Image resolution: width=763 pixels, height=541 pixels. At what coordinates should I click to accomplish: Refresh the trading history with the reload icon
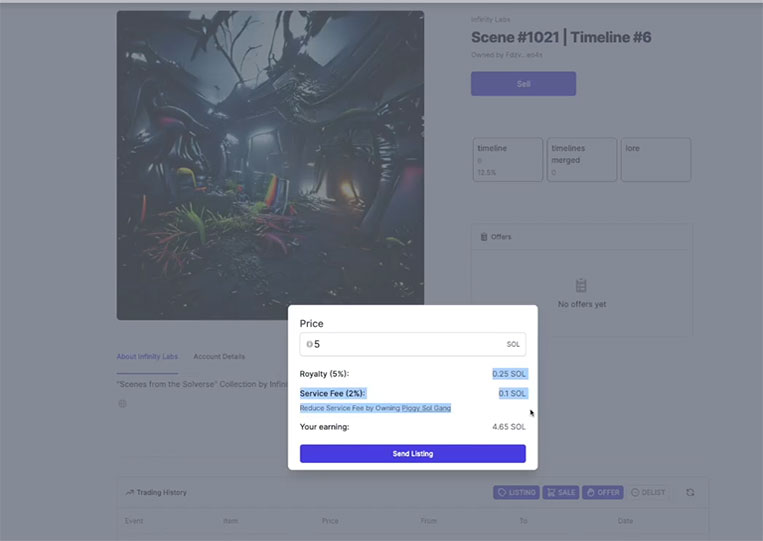pos(690,492)
